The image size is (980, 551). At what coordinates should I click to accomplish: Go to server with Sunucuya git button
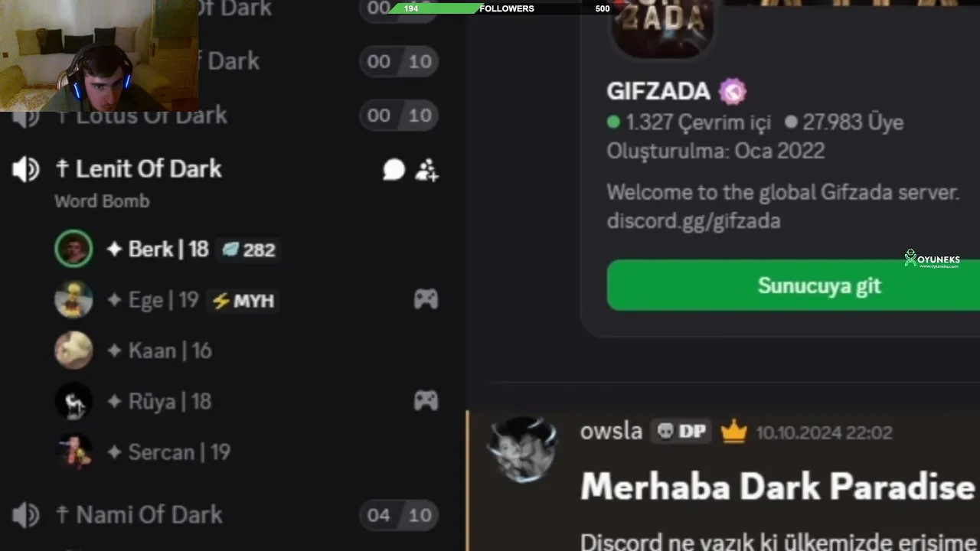coord(793,285)
